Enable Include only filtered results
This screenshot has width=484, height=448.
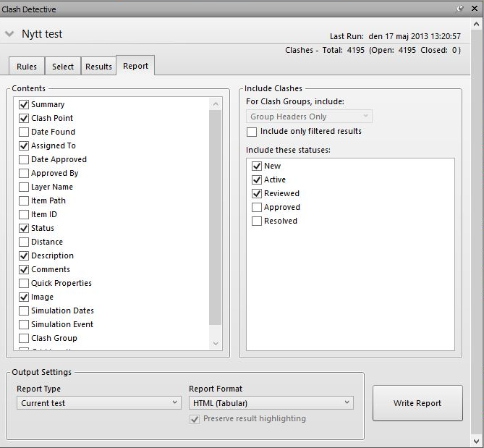click(x=252, y=132)
